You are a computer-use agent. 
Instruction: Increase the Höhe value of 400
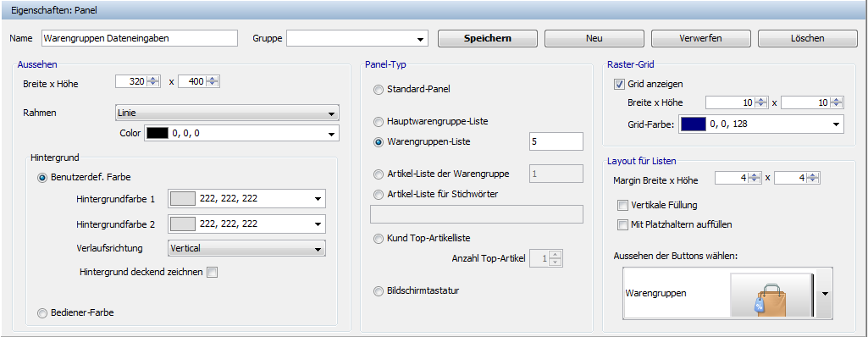(213, 79)
